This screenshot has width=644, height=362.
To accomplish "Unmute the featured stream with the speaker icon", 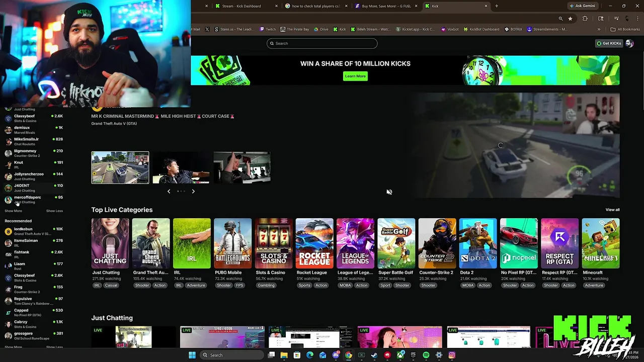I will [389, 192].
